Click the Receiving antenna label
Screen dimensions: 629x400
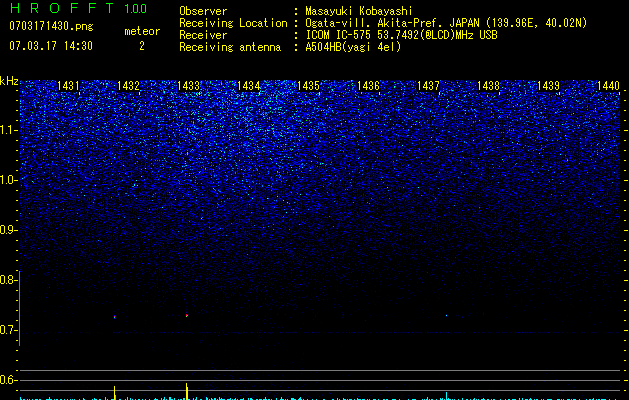pos(230,47)
